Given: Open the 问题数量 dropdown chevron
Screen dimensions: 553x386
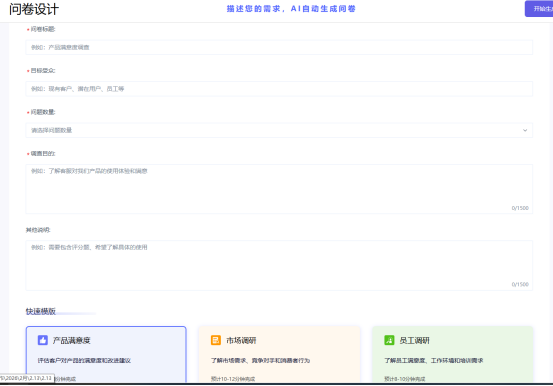Looking at the screenshot, I should point(525,130).
